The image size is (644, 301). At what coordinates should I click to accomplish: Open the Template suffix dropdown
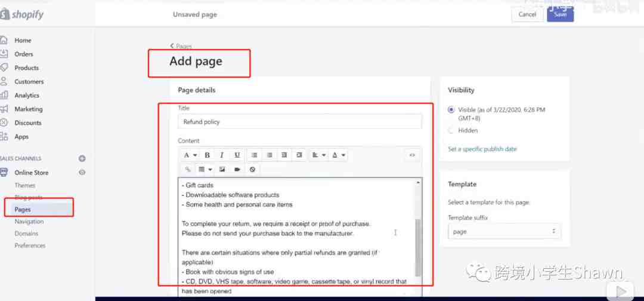[504, 231]
